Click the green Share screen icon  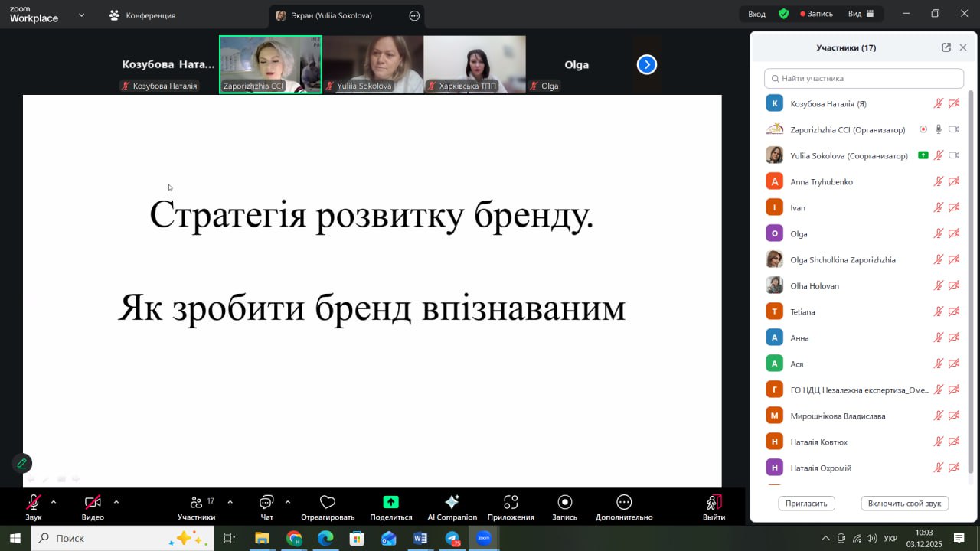click(390, 503)
